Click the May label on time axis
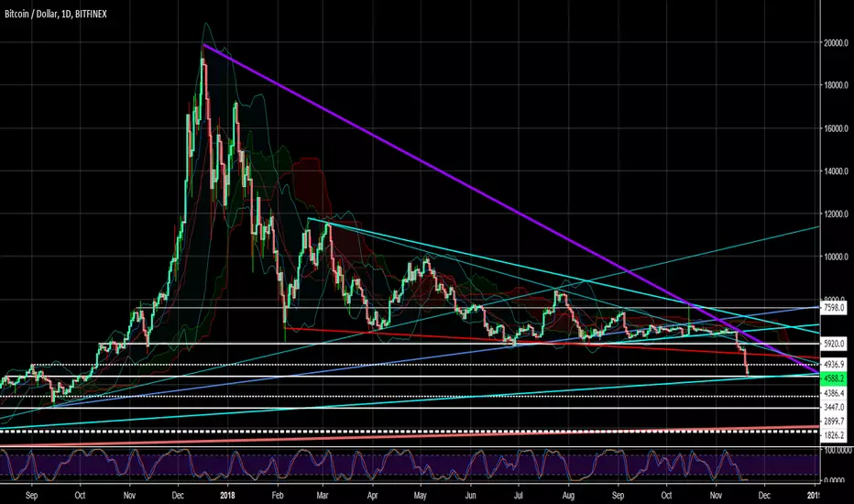Screen dimensions: 854x504 tap(420, 495)
